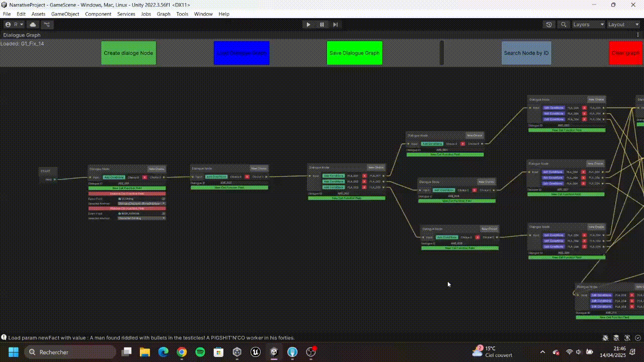Image resolution: width=644 pixels, height=362 pixels.
Task: Click the dark input field beside Search Node
Action: tap(442, 53)
